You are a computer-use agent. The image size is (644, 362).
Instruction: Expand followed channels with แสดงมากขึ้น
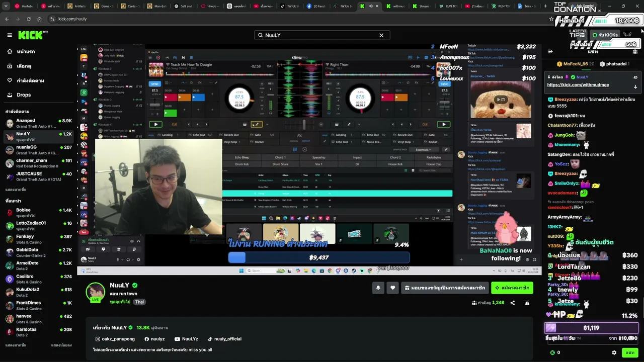(16, 190)
